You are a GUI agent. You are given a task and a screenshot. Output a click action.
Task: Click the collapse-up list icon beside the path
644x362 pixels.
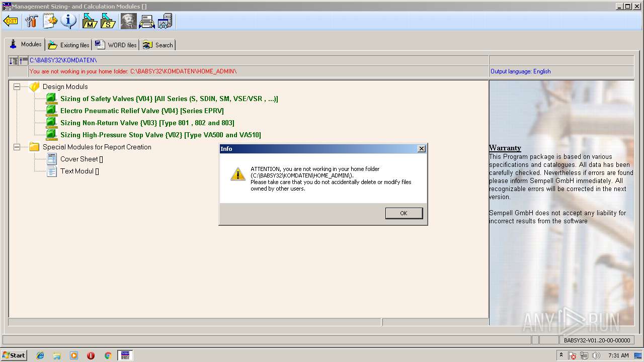click(24, 61)
